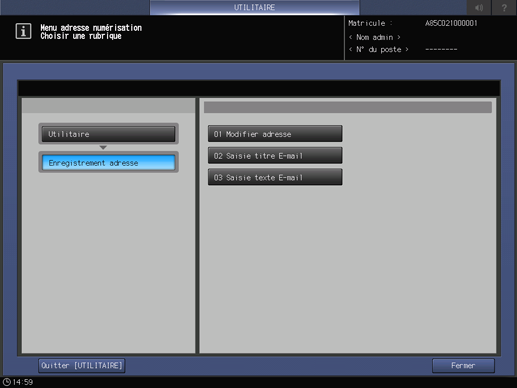Select Enregistrement adresse menu item
Viewport: 517px width, 388px height.
pyautogui.click(x=108, y=163)
